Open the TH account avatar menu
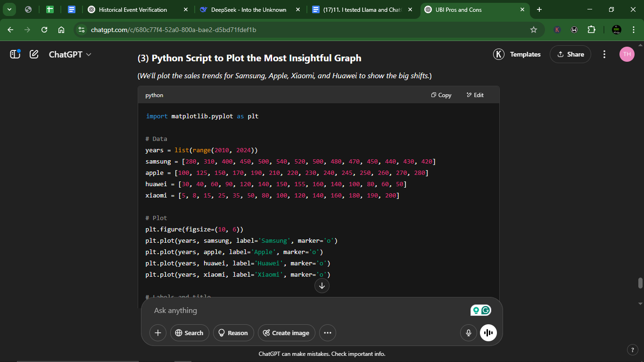 (x=627, y=54)
